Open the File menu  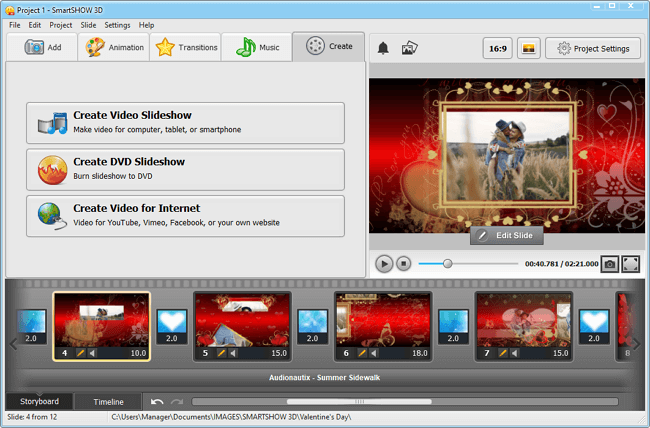click(x=15, y=25)
